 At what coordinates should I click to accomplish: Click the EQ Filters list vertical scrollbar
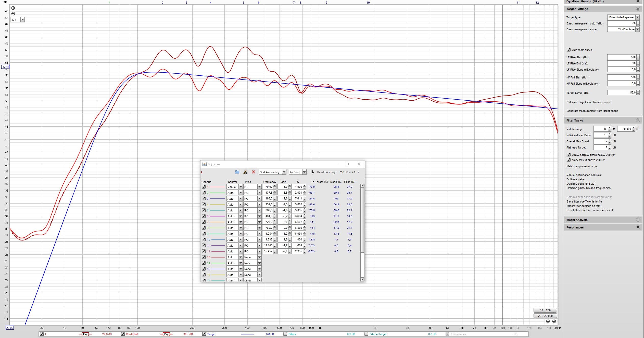click(362, 220)
